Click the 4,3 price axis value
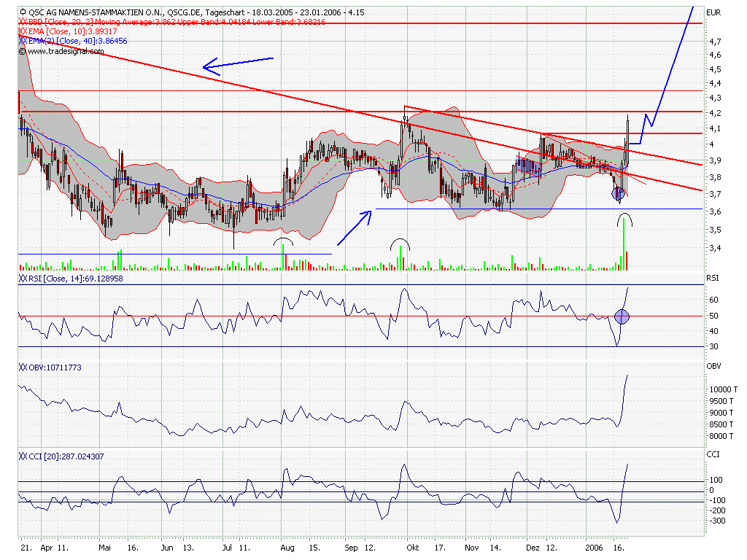 click(x=715, y=98)
